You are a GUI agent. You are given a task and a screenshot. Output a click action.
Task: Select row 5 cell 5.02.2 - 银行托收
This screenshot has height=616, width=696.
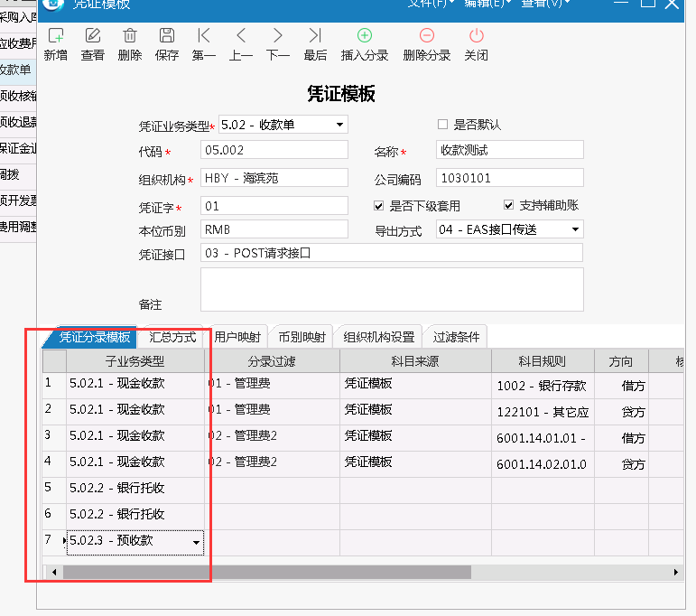(x=135, y=489)
